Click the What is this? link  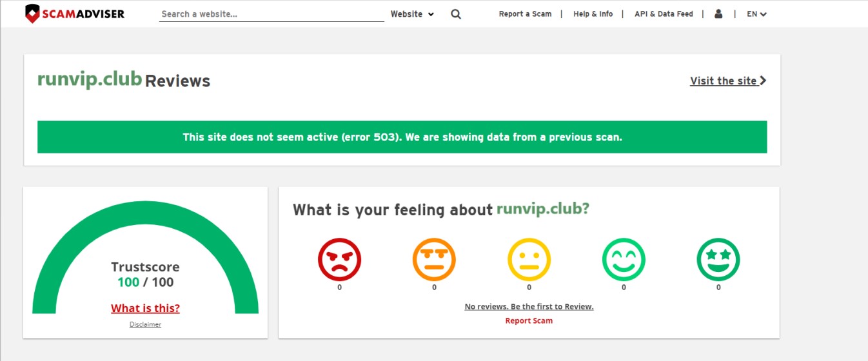(x=145, y=308)
